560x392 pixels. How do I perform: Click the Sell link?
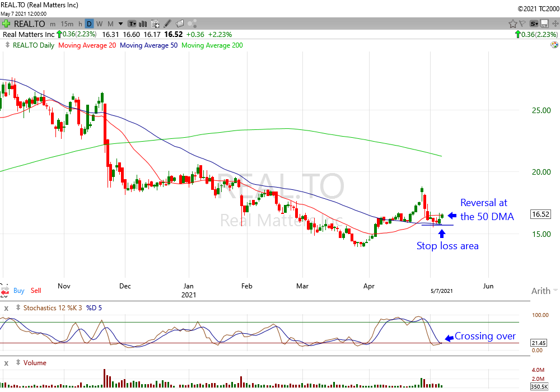[x=36, y=291]
